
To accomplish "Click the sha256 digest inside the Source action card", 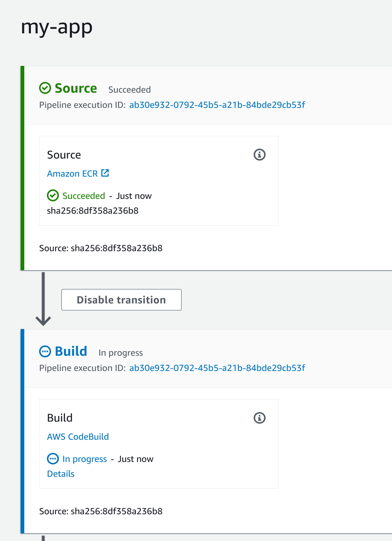I will (93, 211).
